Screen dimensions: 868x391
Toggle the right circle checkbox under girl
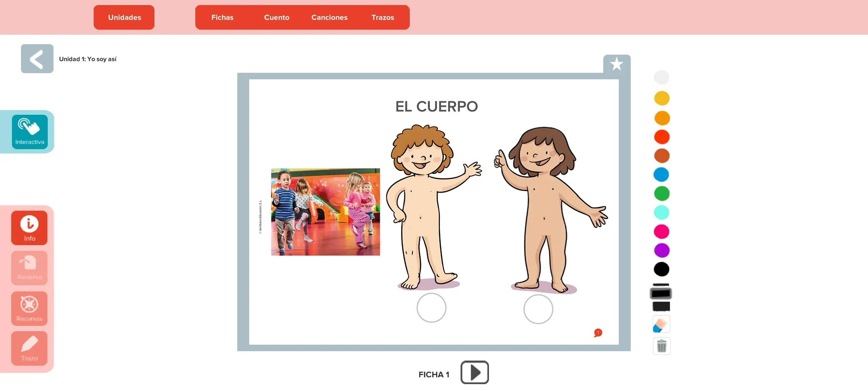click(538, 308)
